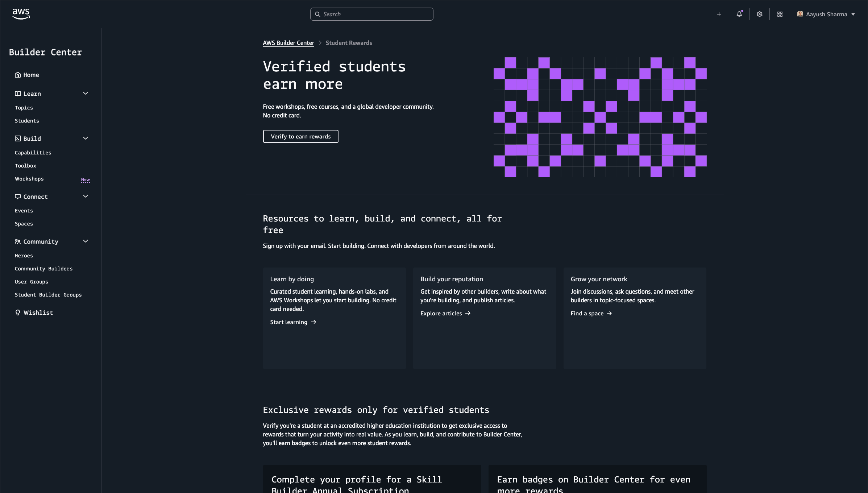The width and height of the screenshot is (868, 493).
Task: Click the Connect chat icon
Action: pos(18,196)
